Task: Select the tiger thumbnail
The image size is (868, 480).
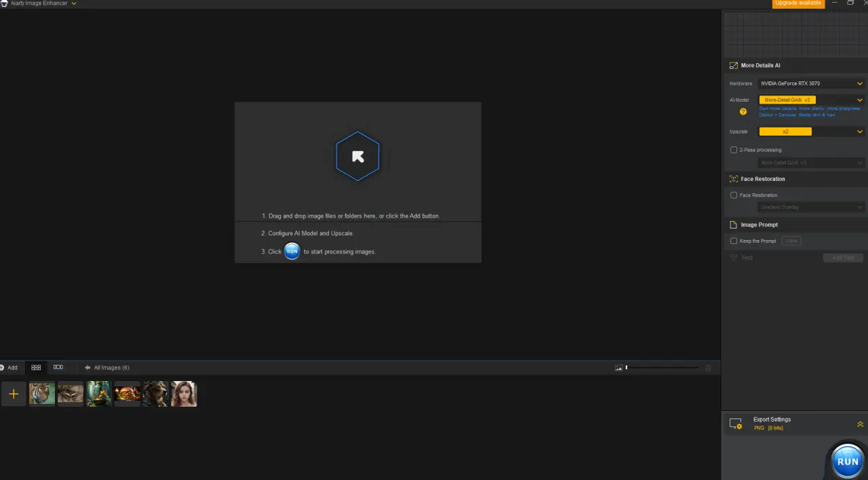Action: click(x=42, y=394)
